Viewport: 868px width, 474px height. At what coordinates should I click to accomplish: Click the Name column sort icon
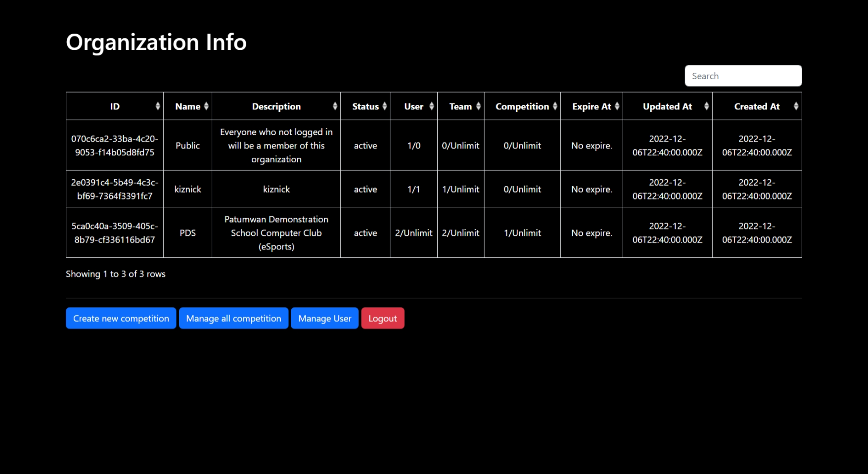click(206, 106)
